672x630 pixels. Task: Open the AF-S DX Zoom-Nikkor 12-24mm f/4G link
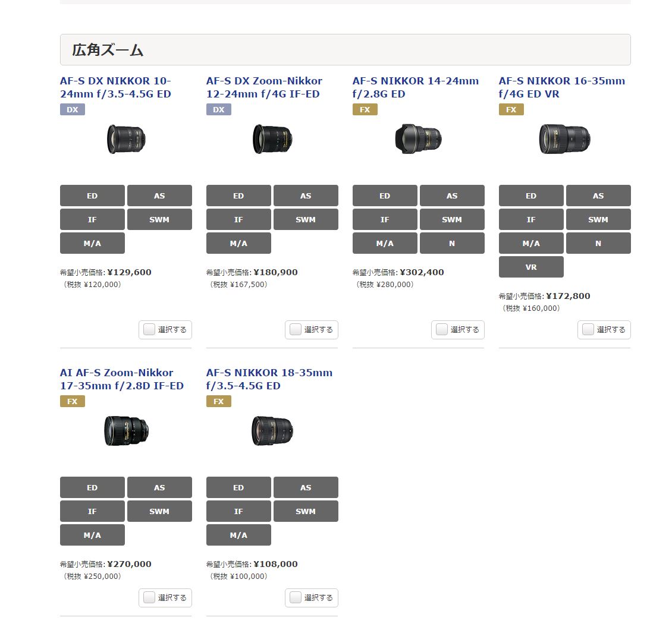point(264,87)
